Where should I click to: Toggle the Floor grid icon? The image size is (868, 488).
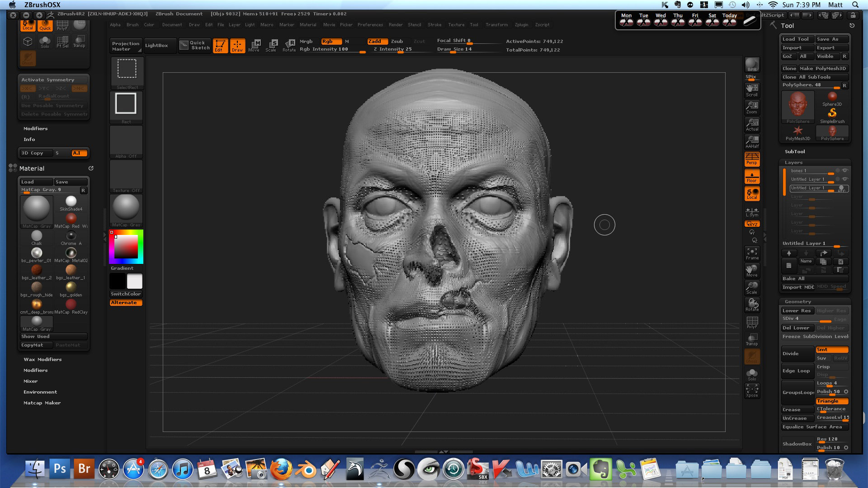pos(752,177)
